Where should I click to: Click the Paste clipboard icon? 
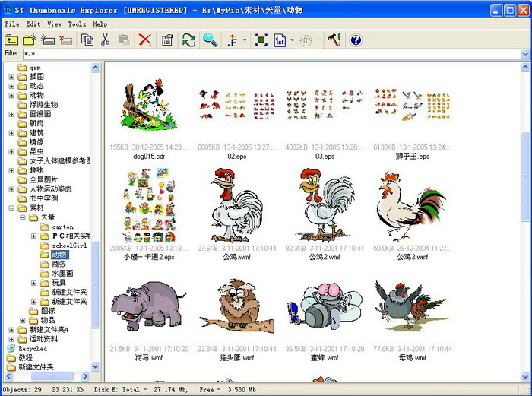(124, 40)
